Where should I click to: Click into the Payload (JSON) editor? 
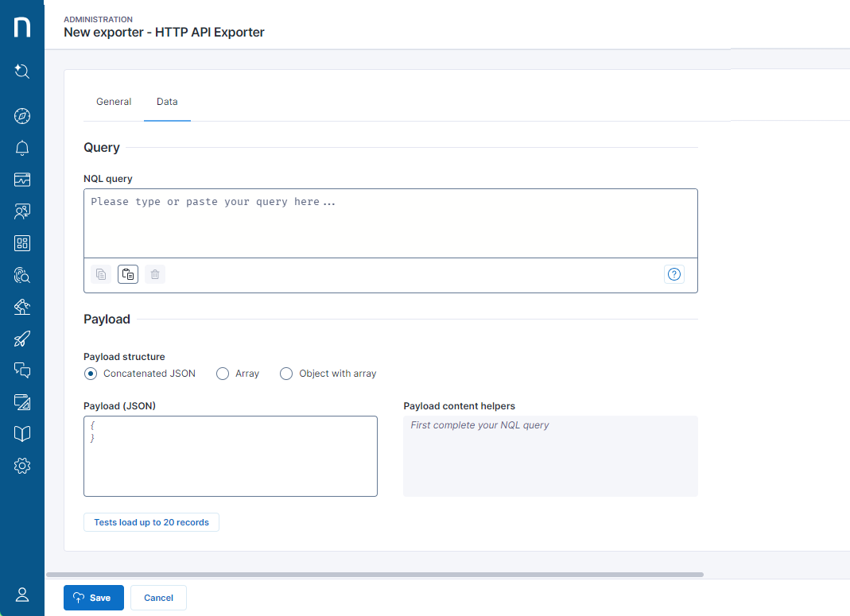pyautogui.click(x=231, y=456)
